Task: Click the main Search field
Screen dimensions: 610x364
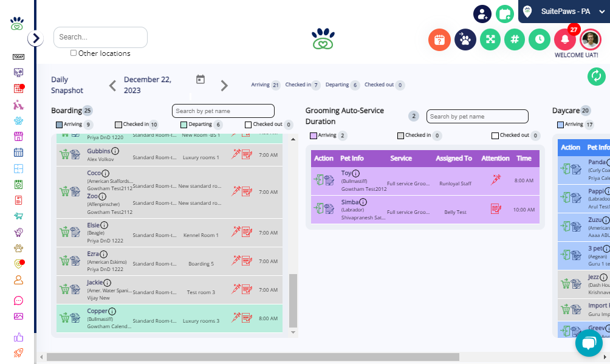Action: tap(100, 37)
